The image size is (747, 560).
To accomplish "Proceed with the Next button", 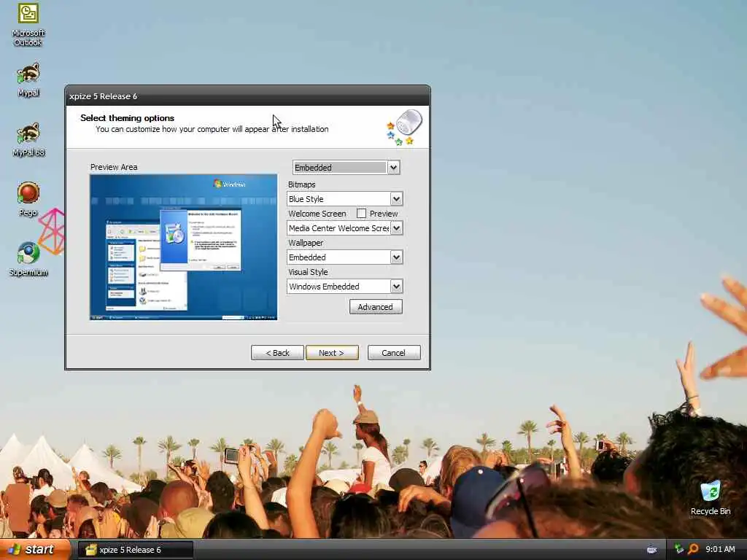I will point(332,353).
